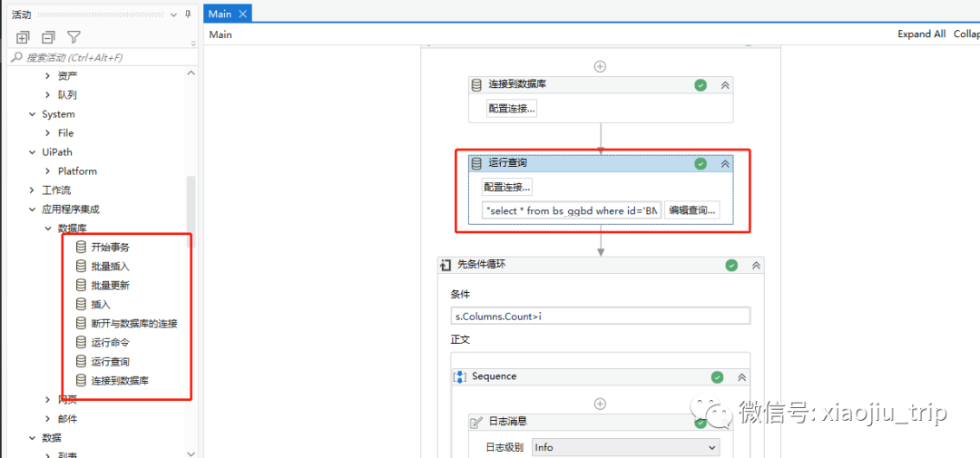Pin the 活动 panel
Image resolution: width=980 pixels, height=458 pixels.
tap(188, 15)
